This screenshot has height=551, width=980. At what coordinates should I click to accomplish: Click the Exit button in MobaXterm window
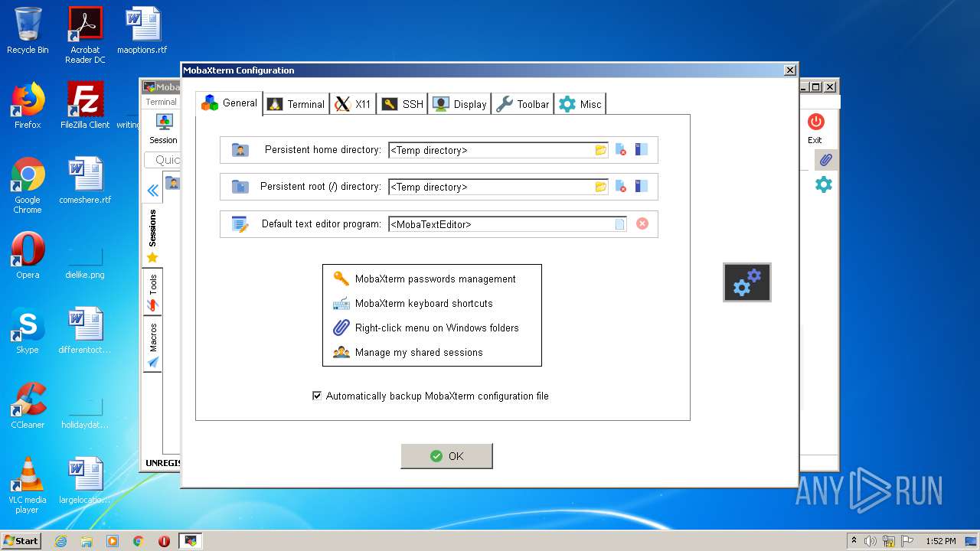click(815, 129)
